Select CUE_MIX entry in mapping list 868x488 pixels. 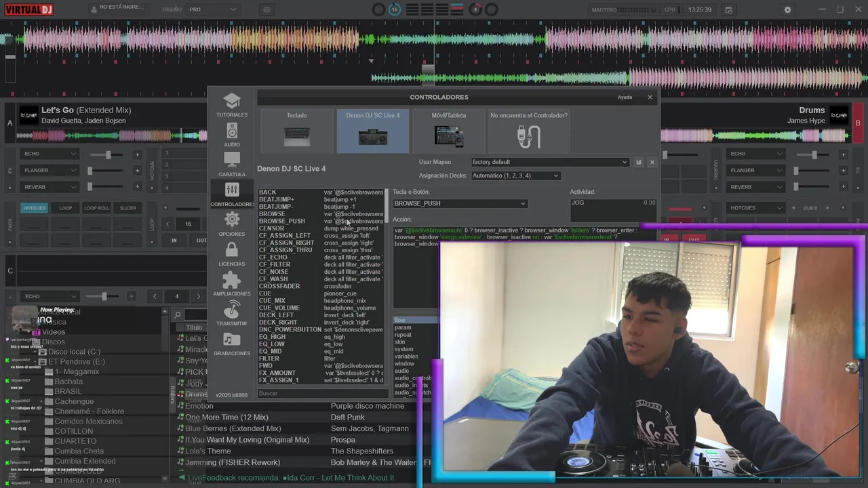point(321,300)
